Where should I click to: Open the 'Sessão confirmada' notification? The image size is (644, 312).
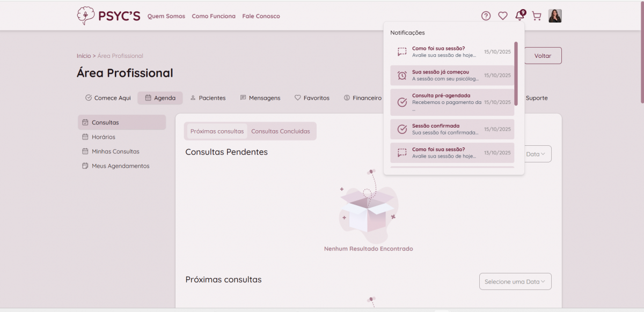point(452,129)
